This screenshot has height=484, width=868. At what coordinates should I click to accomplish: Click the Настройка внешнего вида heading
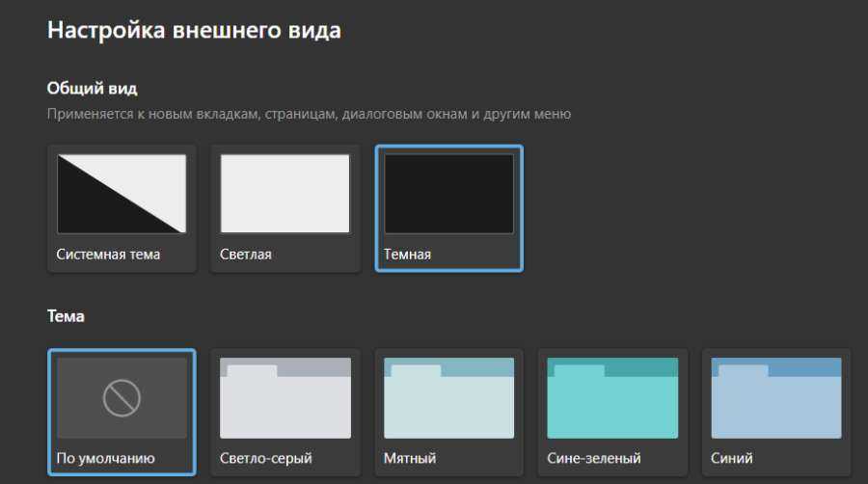tap(194, 30)
